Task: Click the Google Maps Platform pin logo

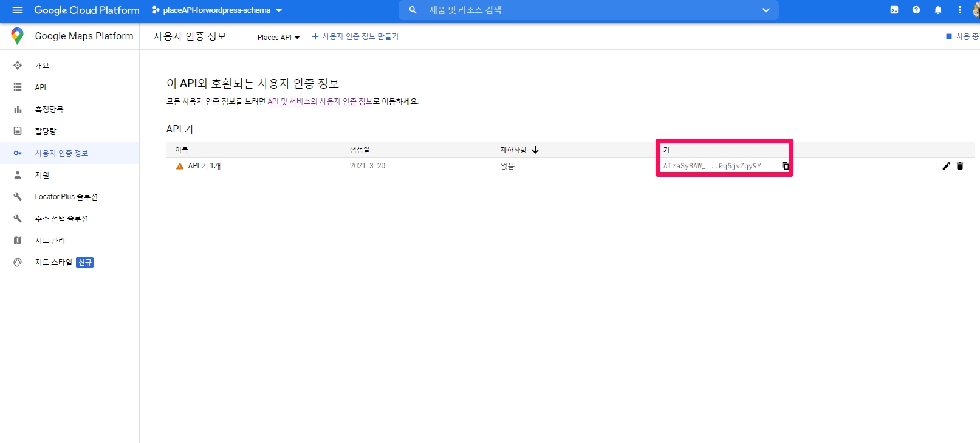Action: point(18,36)
